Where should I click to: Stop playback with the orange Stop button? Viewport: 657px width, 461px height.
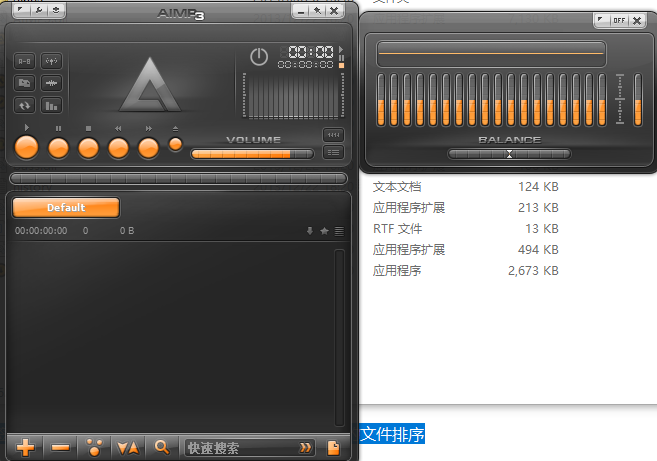tap(88, 148)
